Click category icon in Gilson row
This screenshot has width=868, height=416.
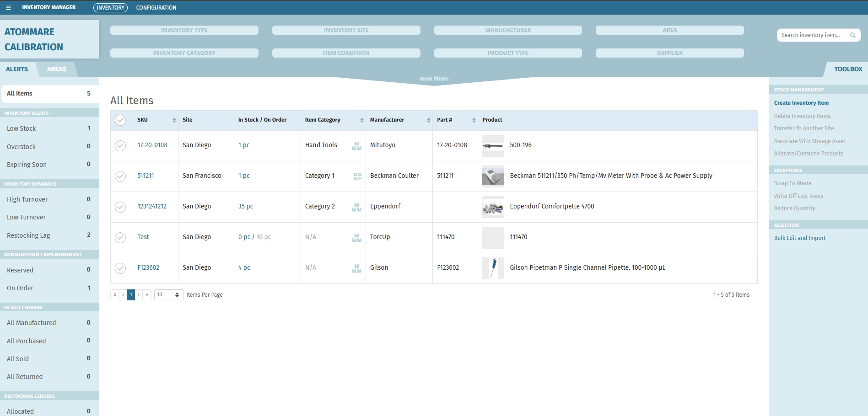[356, 268]
